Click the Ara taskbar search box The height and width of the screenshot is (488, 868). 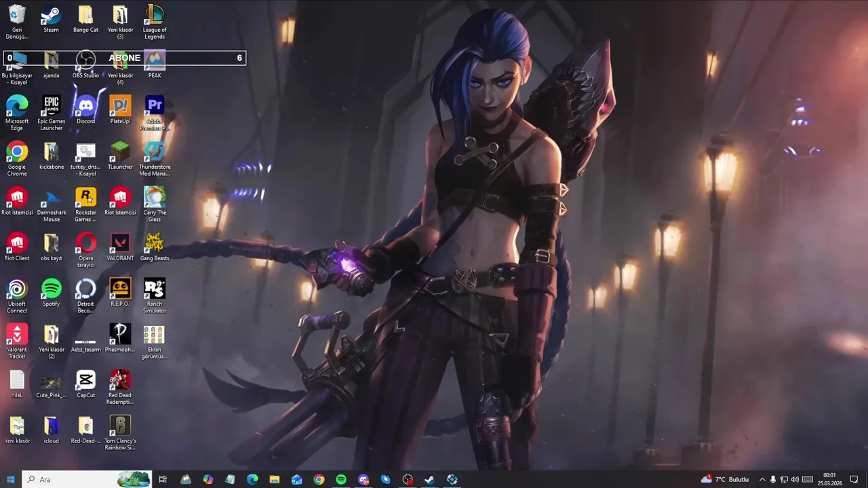[x=87, y=479]
